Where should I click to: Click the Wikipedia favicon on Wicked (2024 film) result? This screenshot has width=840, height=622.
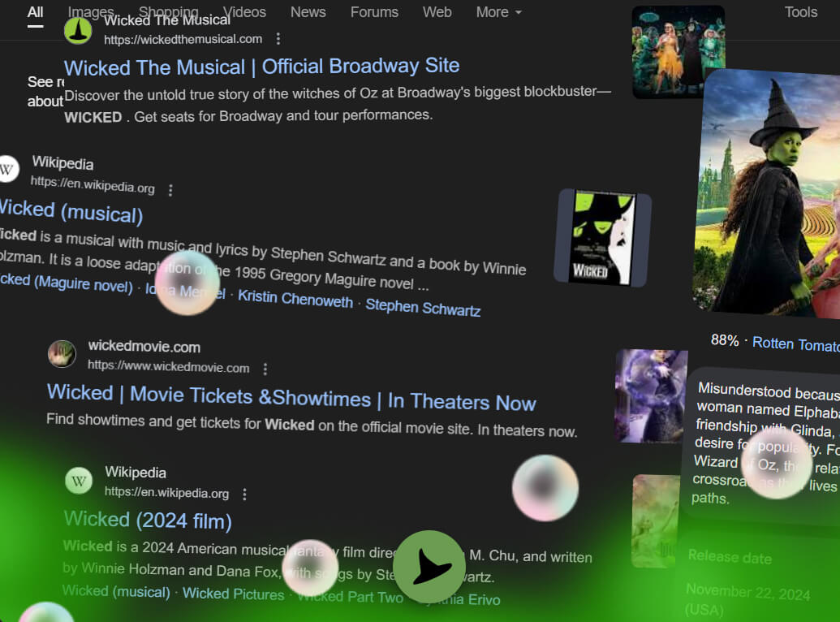point(79,481)
